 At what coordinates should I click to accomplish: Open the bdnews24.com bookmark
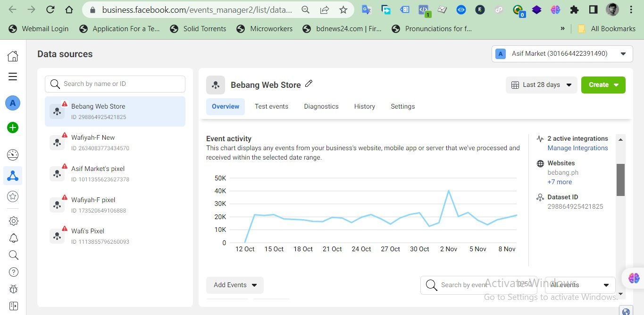pos(343,29)
